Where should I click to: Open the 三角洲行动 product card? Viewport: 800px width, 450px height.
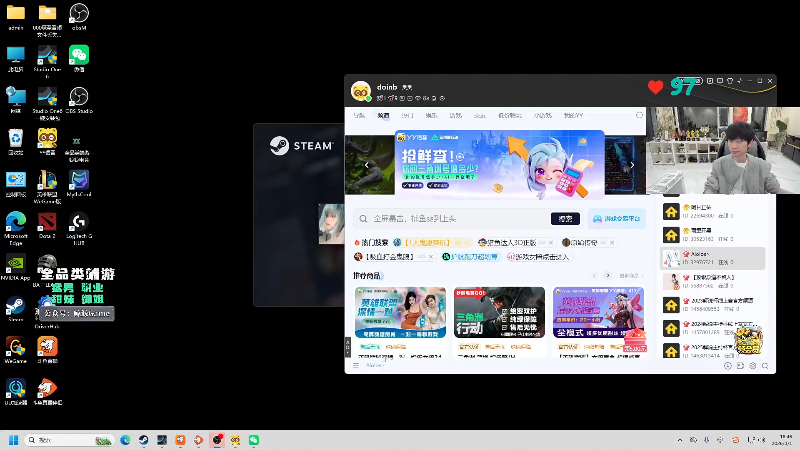click(499, 321)
